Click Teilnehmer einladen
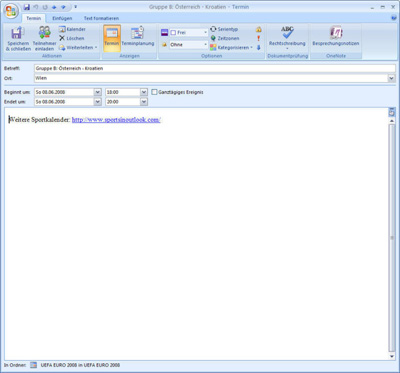The width and height of the screenshot is (400, 373). click(x=44, y=39)
